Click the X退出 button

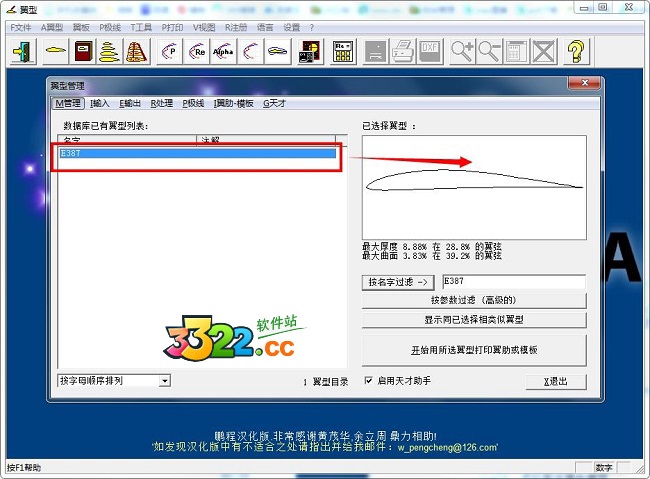[556, 382]
